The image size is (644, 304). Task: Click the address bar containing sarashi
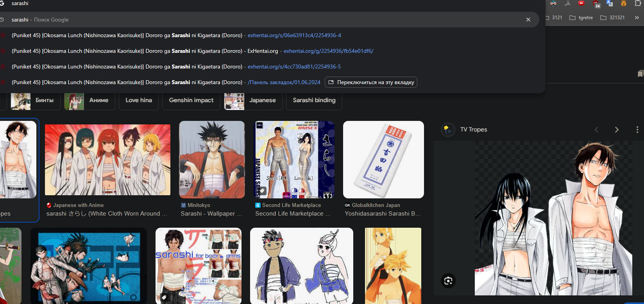point(270,4)
